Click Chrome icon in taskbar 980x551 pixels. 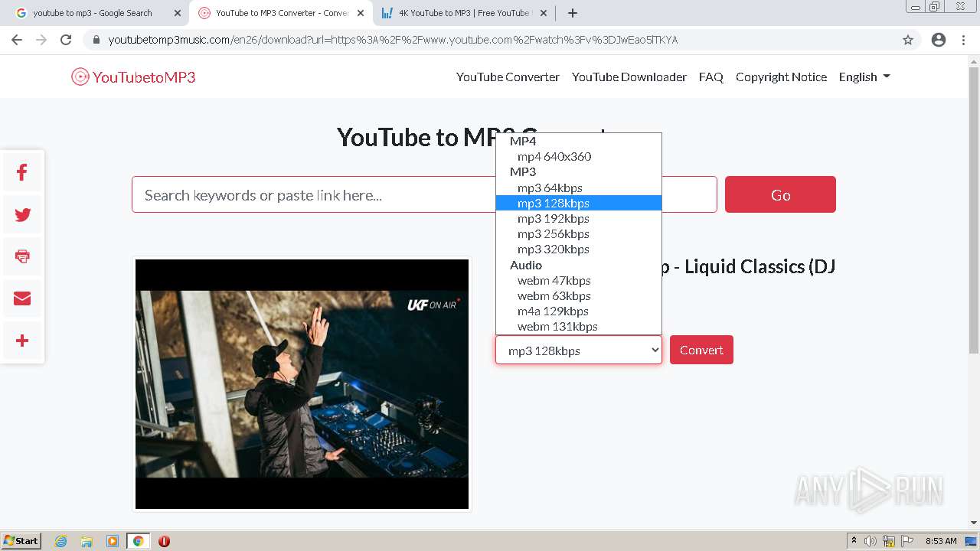[x=138, y=541]
